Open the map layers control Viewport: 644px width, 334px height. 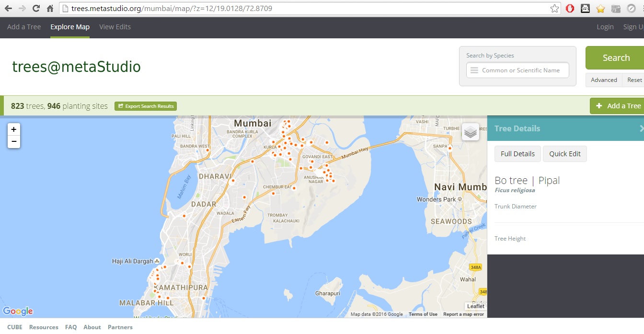471,132
